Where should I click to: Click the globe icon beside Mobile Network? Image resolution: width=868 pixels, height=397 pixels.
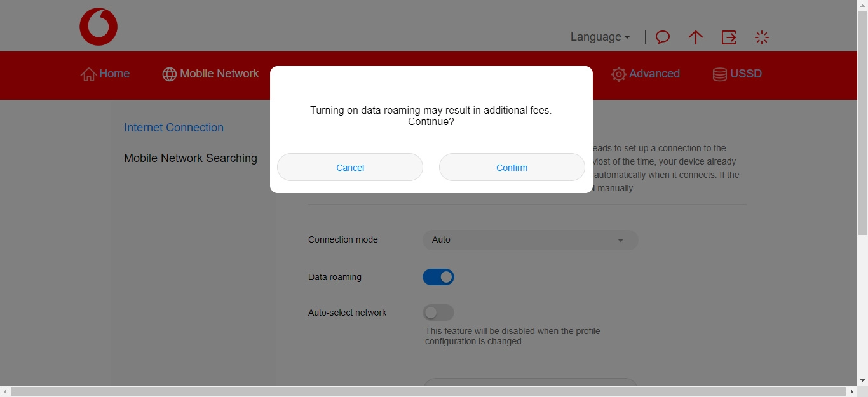tap(169, 74)
